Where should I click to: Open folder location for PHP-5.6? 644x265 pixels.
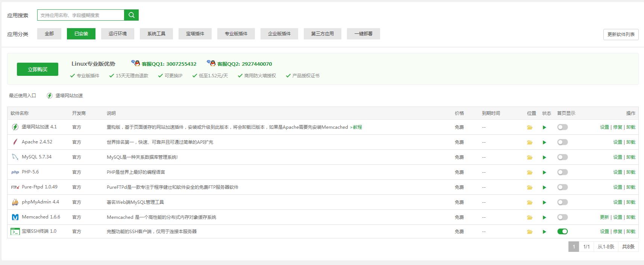click(x=530, y=172)
